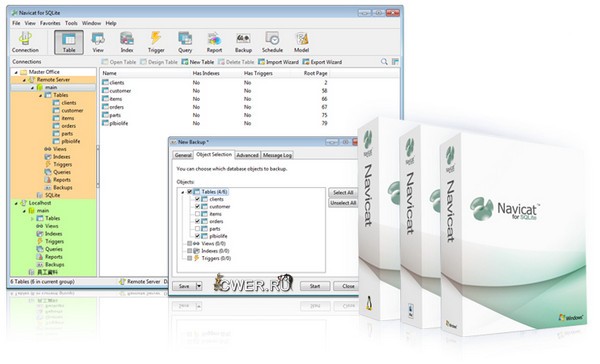Open the Connection tool in toolbar

click(25, 42)
